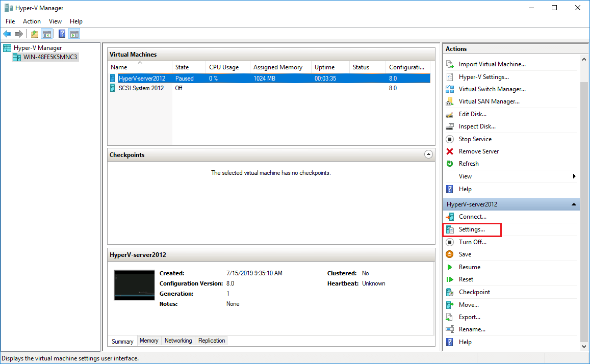This screenshot has height=364, width=590.
Task: Toggle the Show/Hide Action Pane toolbar button
Action: pos(74,34)
